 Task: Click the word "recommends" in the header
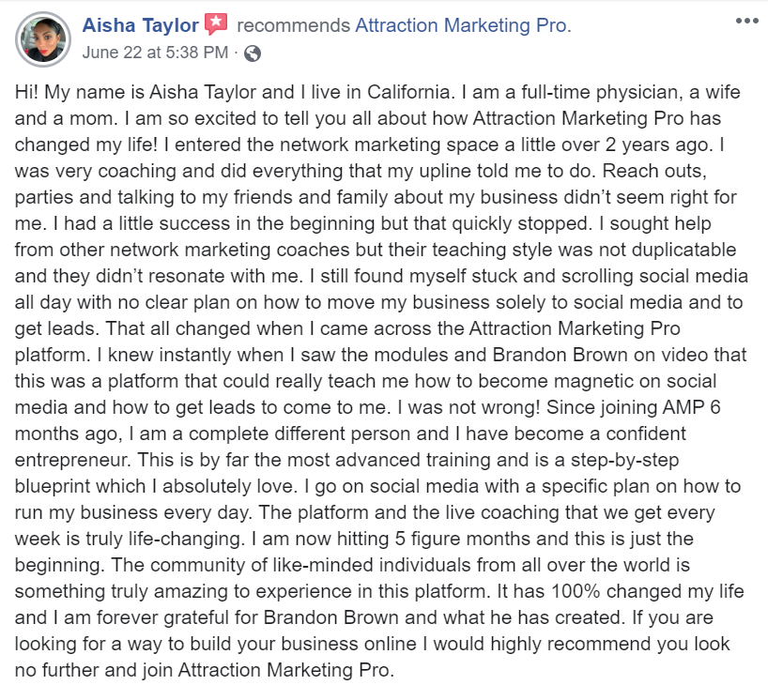293,25
